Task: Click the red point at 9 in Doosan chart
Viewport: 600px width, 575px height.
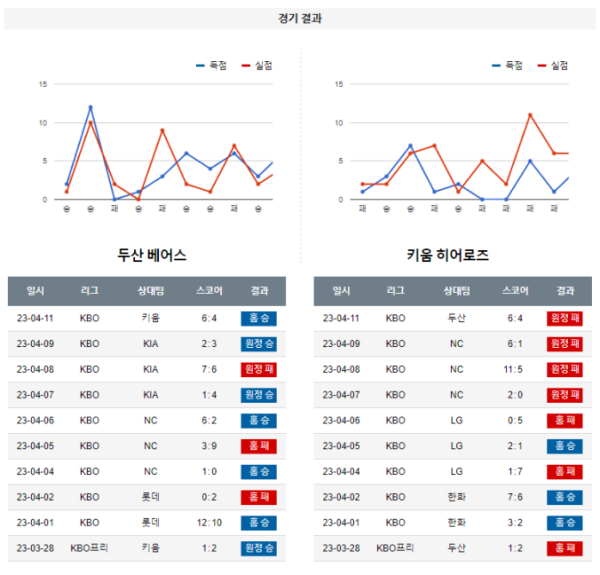Action: [162, 130]
